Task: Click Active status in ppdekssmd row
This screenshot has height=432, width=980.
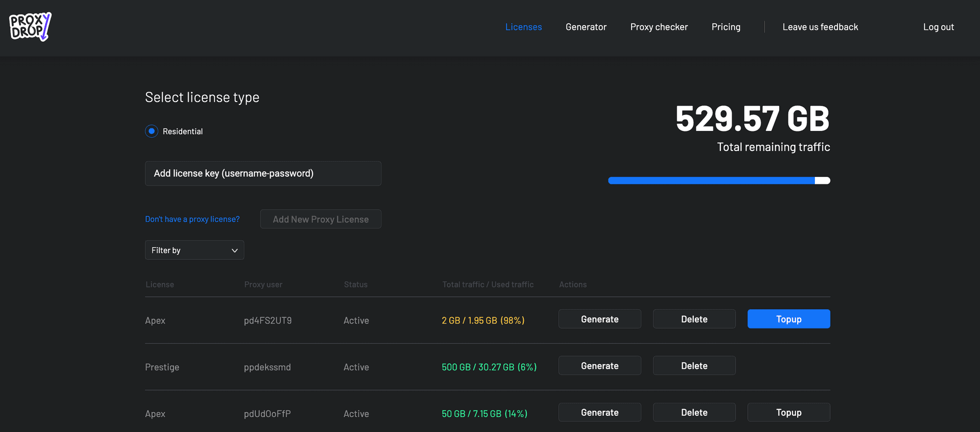Action: click(356, 367)
